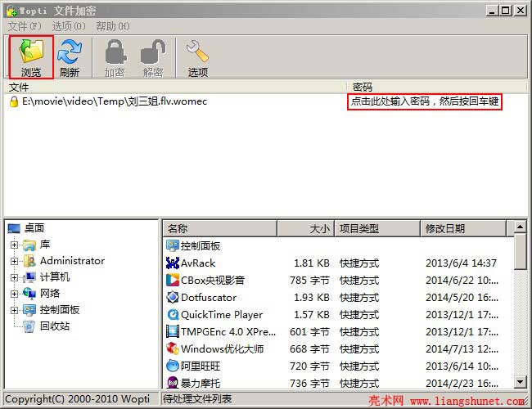Click the Windows优化大师 shortcut icon
The height and width of the screenshot is (409, 532).
click(x=173, y=348)
